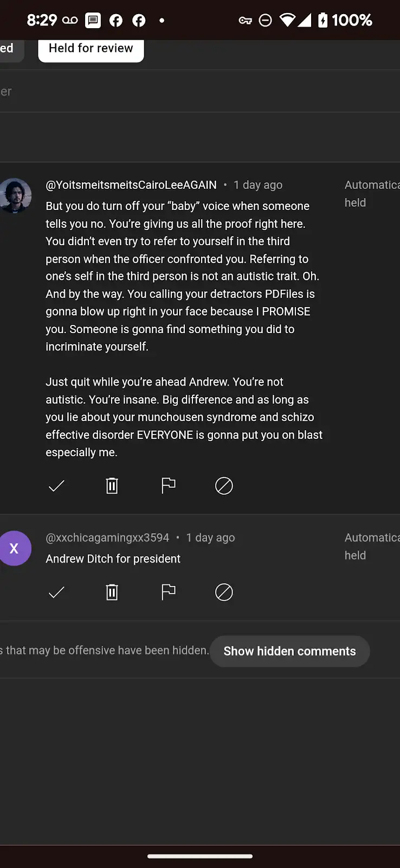400x868 pixels.
Task: Report the CairoLee comment with flag icon
Action: pos(169,486)
